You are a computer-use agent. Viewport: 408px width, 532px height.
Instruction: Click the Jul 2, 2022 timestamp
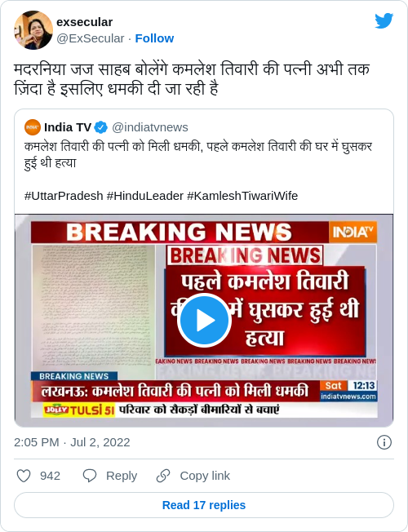tap(100, 442)
